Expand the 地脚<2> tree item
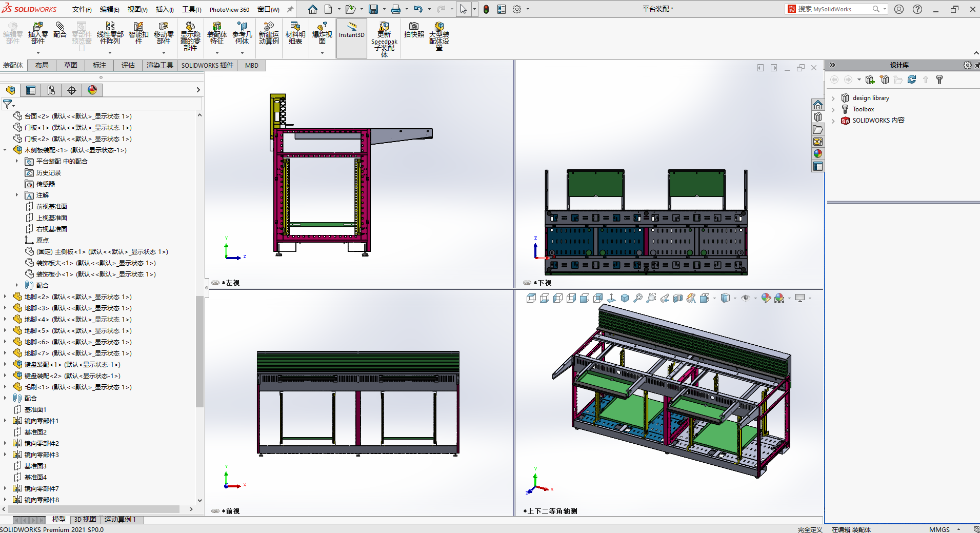 click(x=6, y=297)
